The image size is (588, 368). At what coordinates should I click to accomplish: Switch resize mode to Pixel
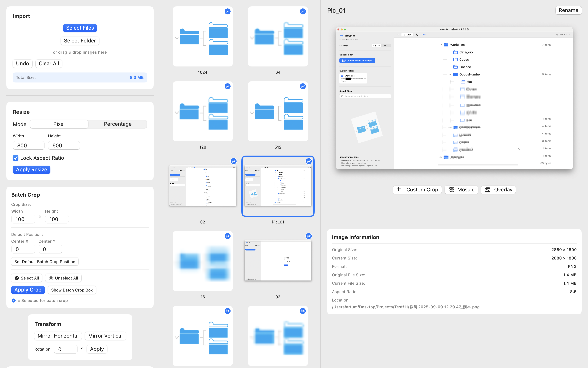click(59, 124)
